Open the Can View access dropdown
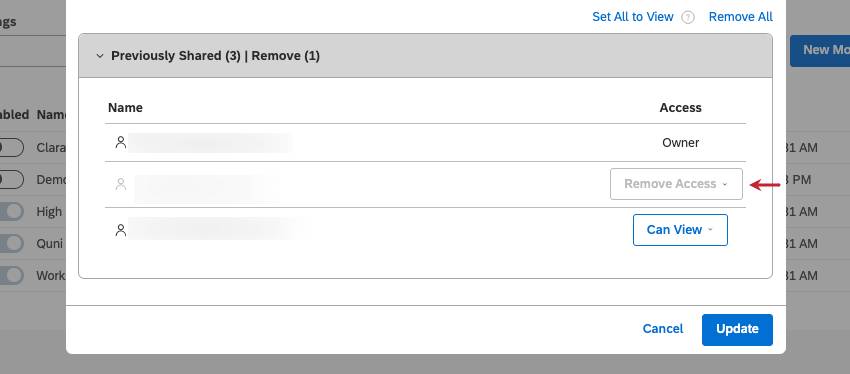 (680, 230)
